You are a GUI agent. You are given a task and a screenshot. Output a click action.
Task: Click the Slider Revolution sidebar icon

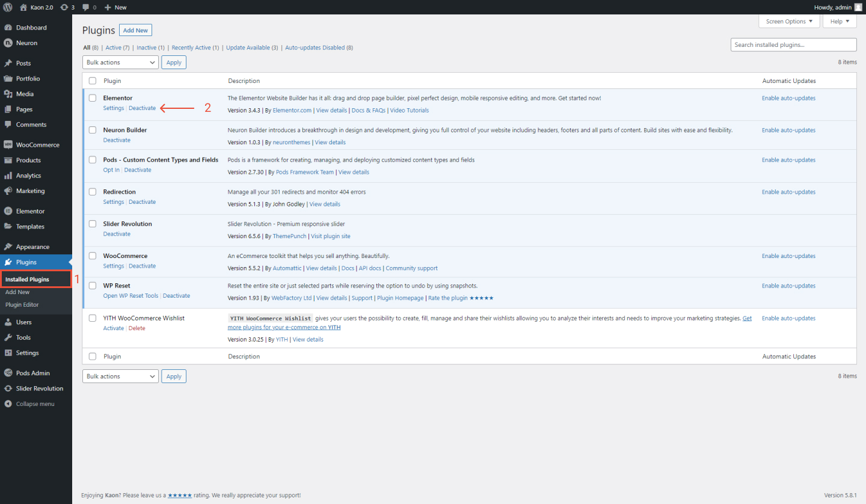[8, 389]
